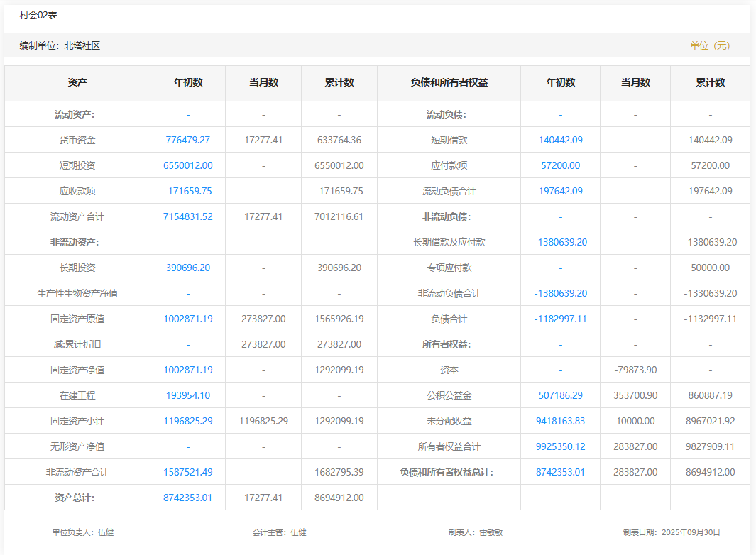Screen dimensions: 756x555
Task: Click 固定资产小计 年初数 link 1196825.29
Action: pyautogui.click(x=187, y=421)
